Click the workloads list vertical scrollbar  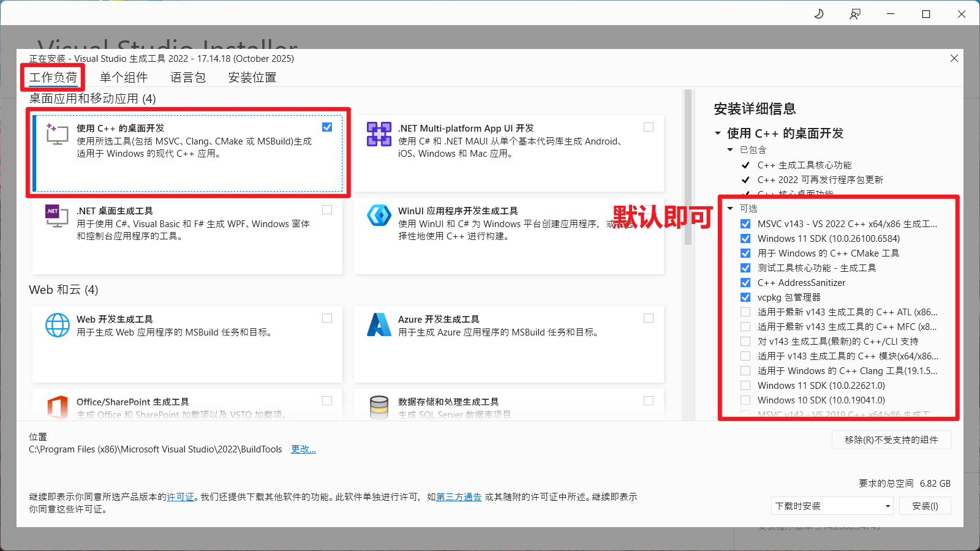click(x=688, y=167)
